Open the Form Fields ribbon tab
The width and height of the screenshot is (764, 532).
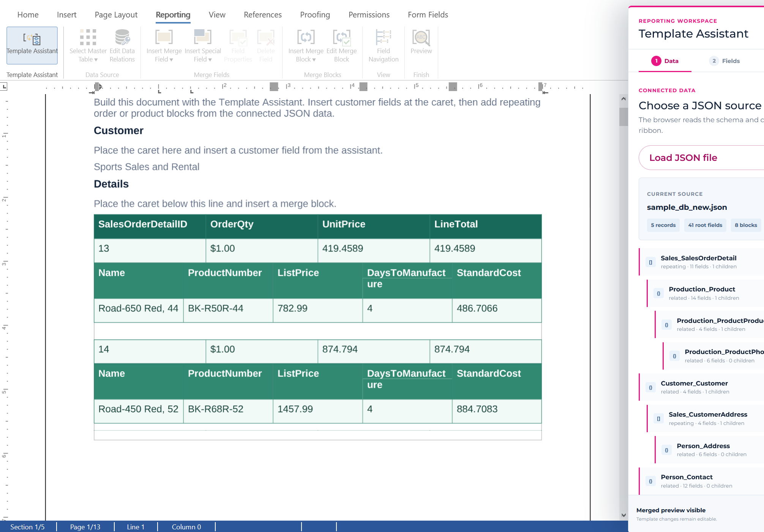tap(428, 15)
